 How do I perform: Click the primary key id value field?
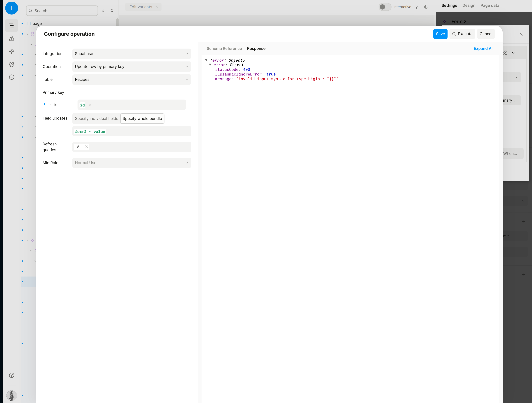click(x=132, y=105)
